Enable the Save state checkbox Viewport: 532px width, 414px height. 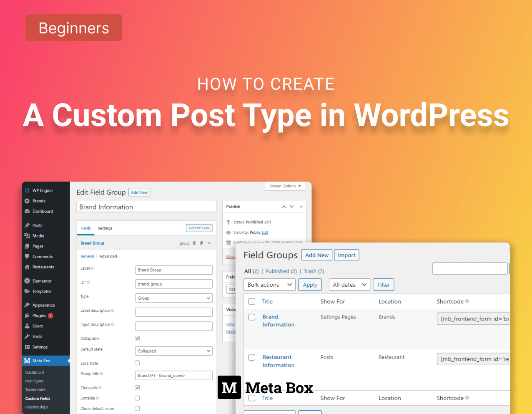tap(137, 363)
